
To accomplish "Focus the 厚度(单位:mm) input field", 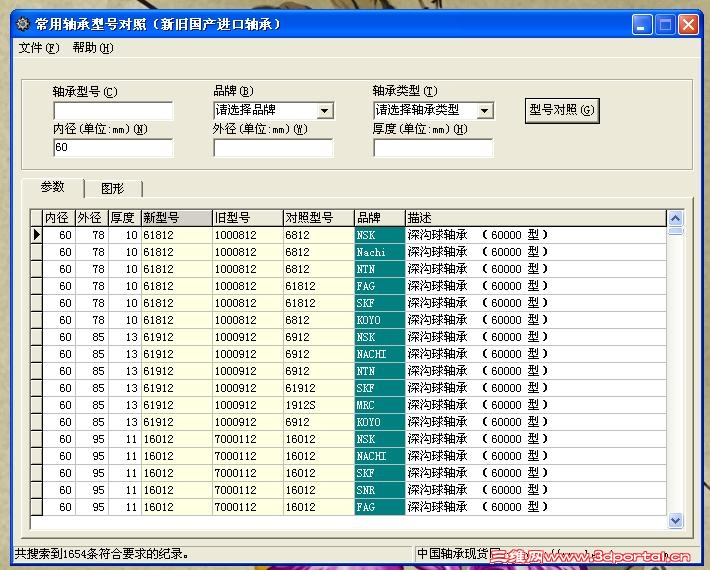I will tap(433, 148).
